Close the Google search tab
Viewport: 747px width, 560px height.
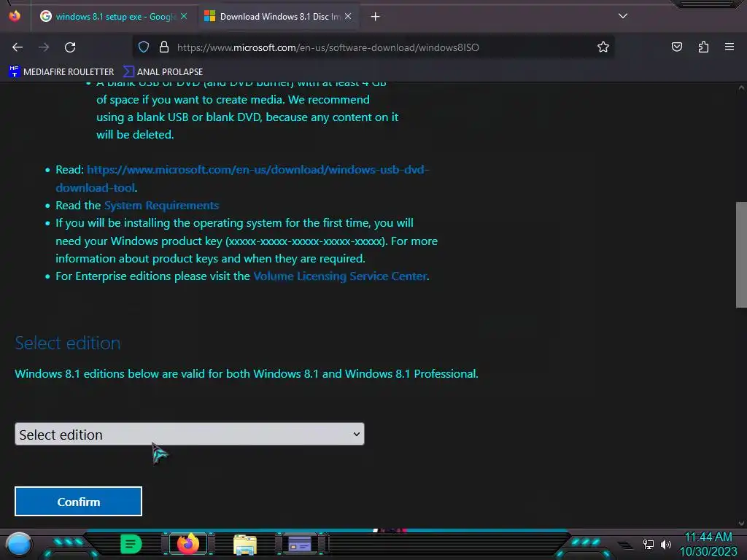click(x=184, y=16)
